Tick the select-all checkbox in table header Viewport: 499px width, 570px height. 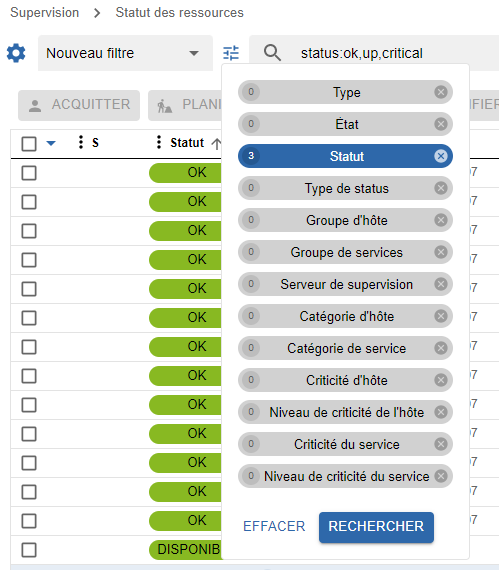coord(29,144)
